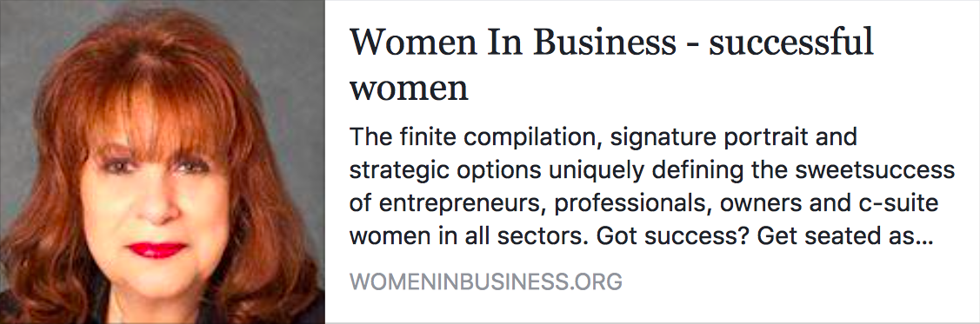Image resolution: width=980 pixels, height=324 pixels.
Task: Click the '.ORG' ending of the site domain
Action: (596, 281)
